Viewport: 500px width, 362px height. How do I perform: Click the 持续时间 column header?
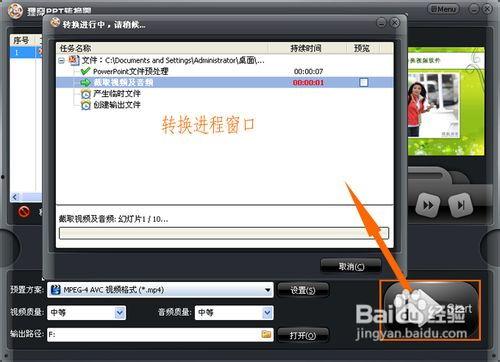tap(306, 48)
